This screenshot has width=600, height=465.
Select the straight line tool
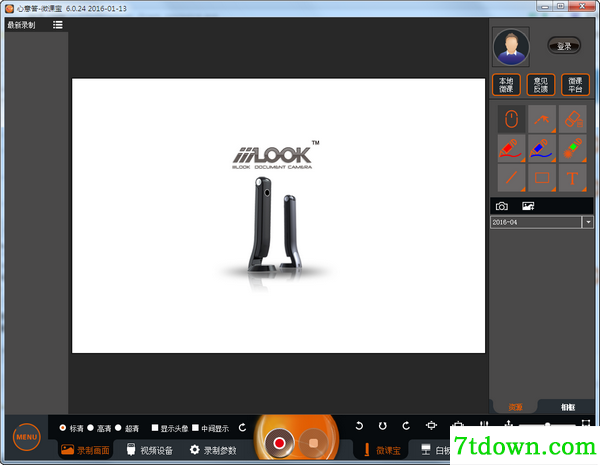pyautogui.click(x=511, y=178)
